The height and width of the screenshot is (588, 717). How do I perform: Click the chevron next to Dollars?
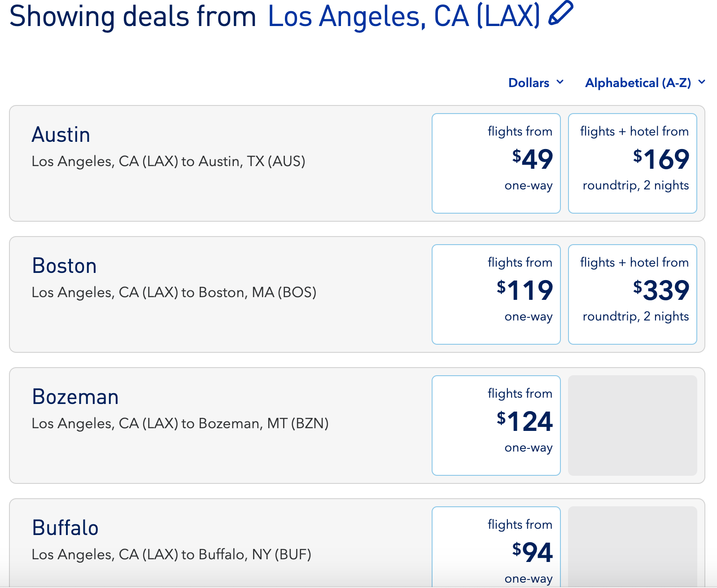(x=560, y=82)
